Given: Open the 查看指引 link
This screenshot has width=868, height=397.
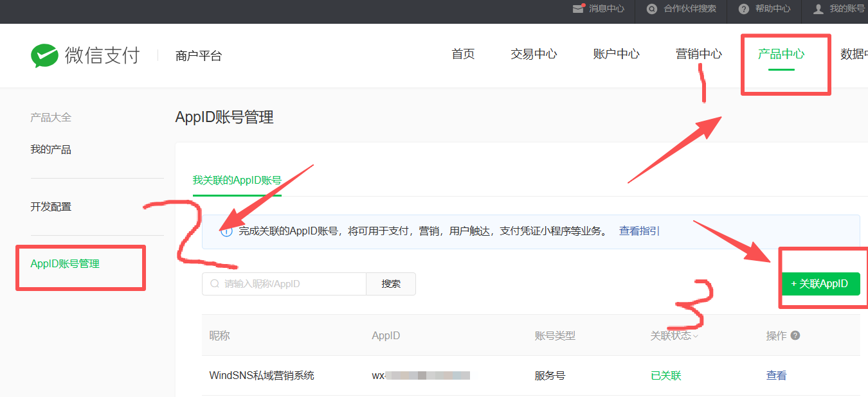Looking at the screenshot, I should point(639,231).
